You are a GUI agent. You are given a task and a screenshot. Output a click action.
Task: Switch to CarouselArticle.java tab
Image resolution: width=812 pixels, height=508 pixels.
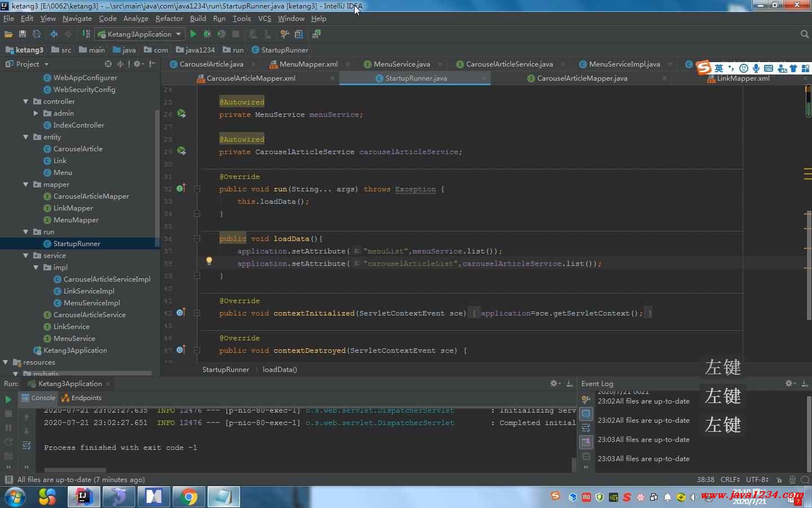click(211, 64)
